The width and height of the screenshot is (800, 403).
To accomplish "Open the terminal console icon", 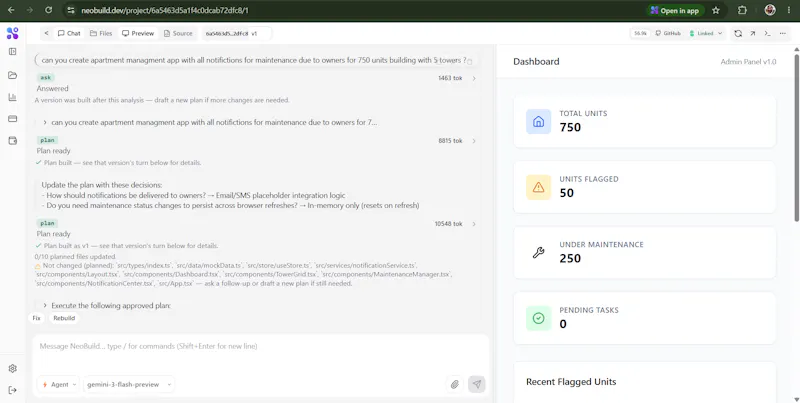I will coord(767,33).
